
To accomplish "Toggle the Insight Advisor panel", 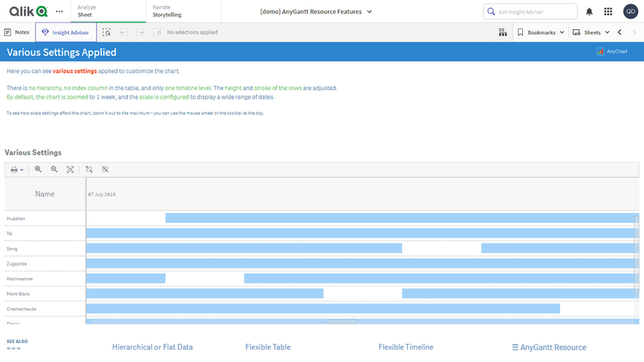I will (x=66, y=32).
